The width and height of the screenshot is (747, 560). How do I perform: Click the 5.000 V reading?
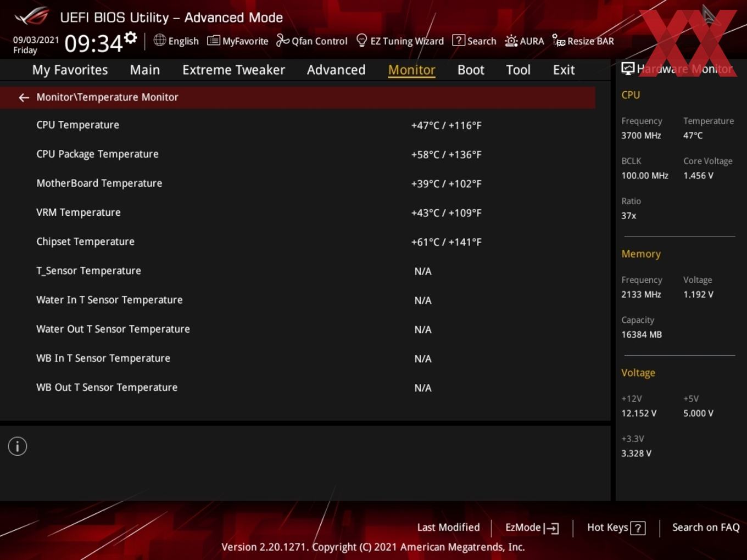pyautogui.click(x=698, y=413)
